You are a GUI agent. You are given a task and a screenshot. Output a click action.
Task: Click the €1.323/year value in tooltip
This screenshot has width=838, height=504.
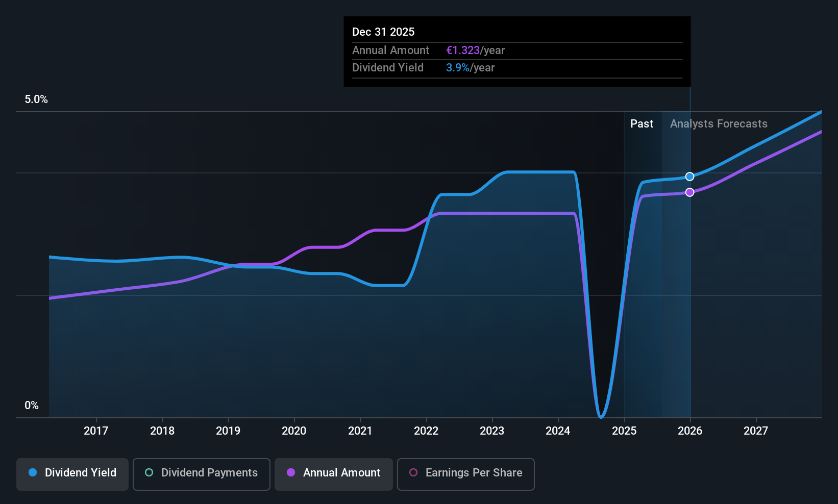476,51
